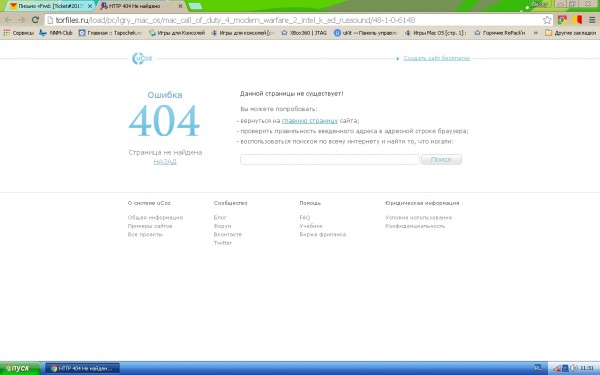Open 'Общая информация' footer link
600x375 pixels.
pyautogui.click(x=155, y=218)
